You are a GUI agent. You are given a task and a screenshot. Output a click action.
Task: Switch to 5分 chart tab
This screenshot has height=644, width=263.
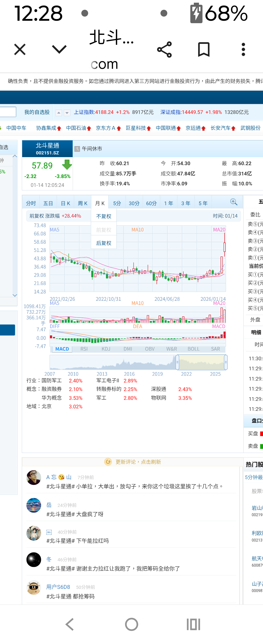(117, 203)
